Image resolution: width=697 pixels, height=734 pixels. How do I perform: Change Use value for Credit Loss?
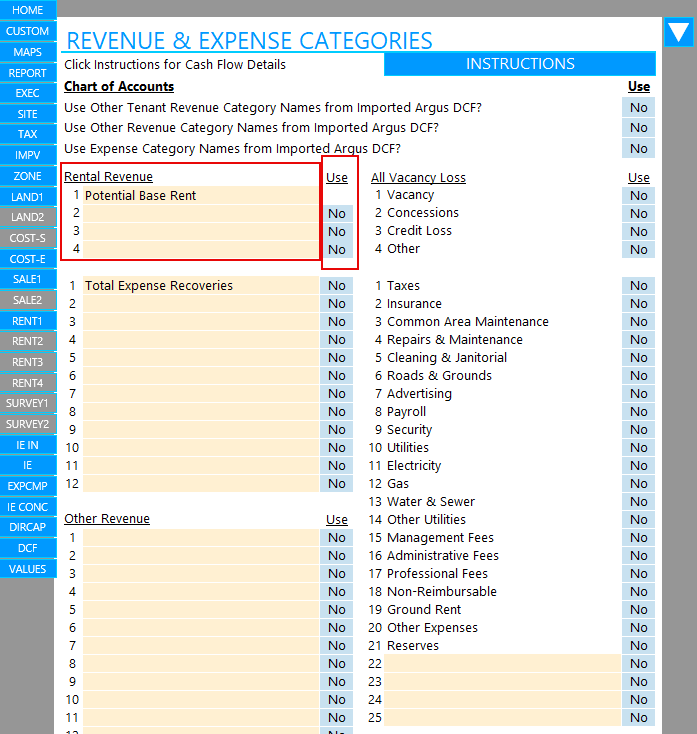[638, 232]
